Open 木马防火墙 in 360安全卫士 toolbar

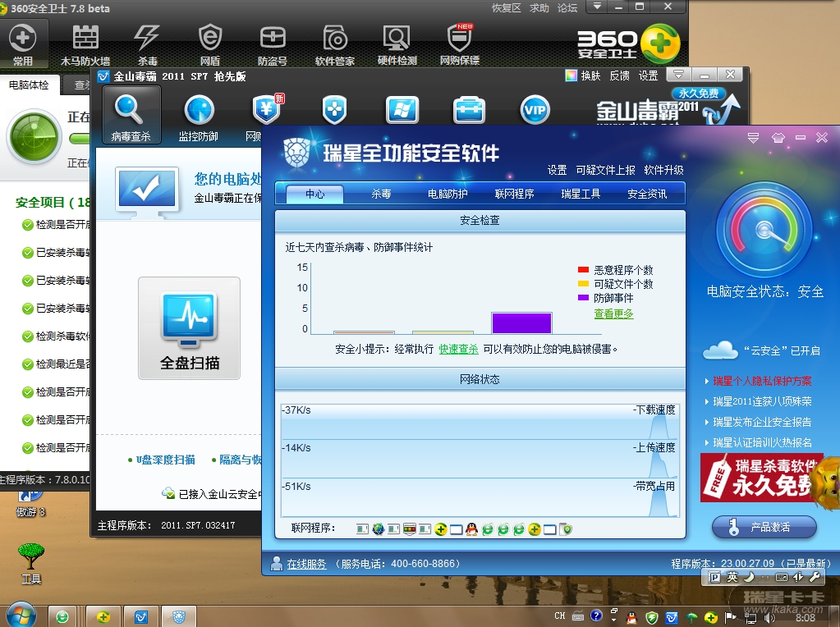[x=85, y=44]
